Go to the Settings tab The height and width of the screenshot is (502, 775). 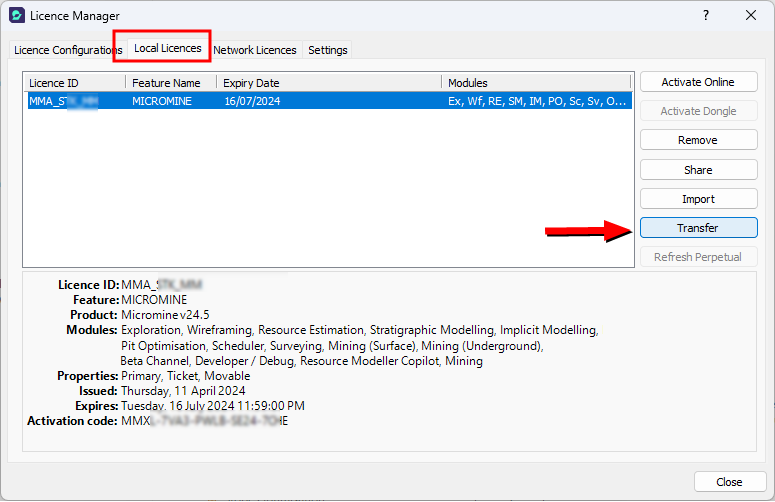point(328,50)
